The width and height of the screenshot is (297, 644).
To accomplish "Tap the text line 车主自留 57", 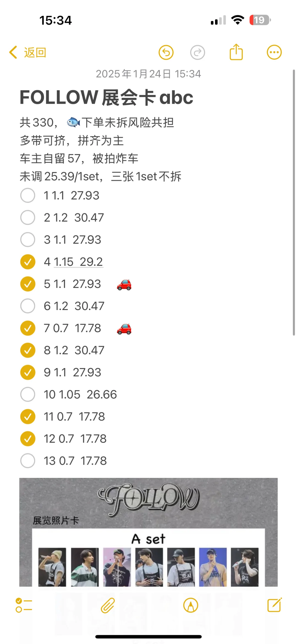I will pyautogui.click(x=50, y=158).
